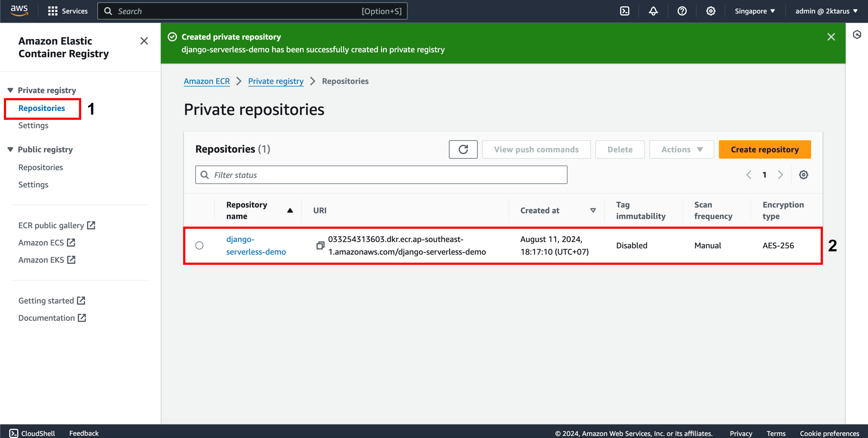Sort by Created at column
This screenshot has width=868, height=438.
click(558, 211)
